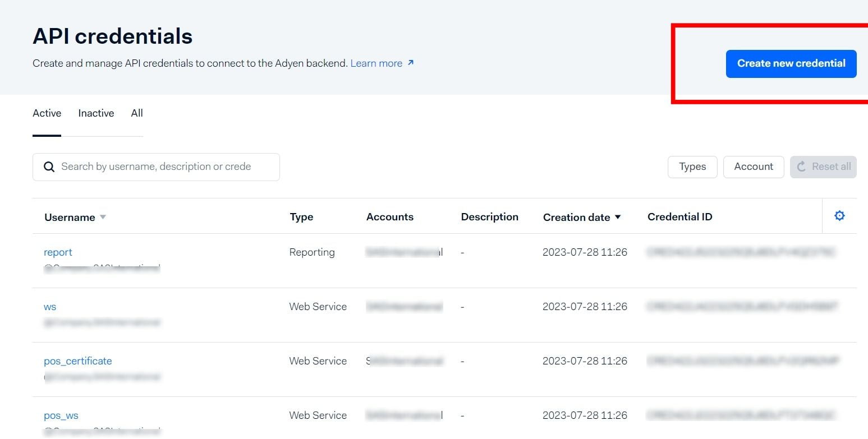The height and width of the screenshot is (439, 868).
Task: Select the Credential ID column header
Action: pyautogui.click(x=679, y=216)
